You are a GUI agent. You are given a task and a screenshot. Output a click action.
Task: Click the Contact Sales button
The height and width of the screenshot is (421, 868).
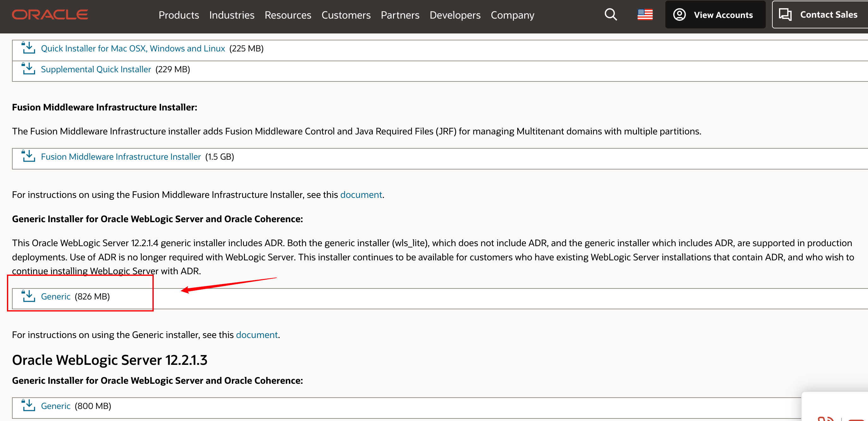(x=820, y=15)
